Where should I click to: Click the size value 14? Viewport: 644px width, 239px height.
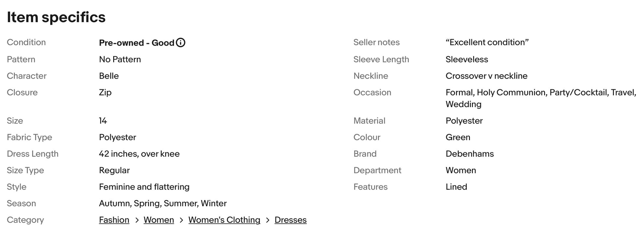[103, 121]
